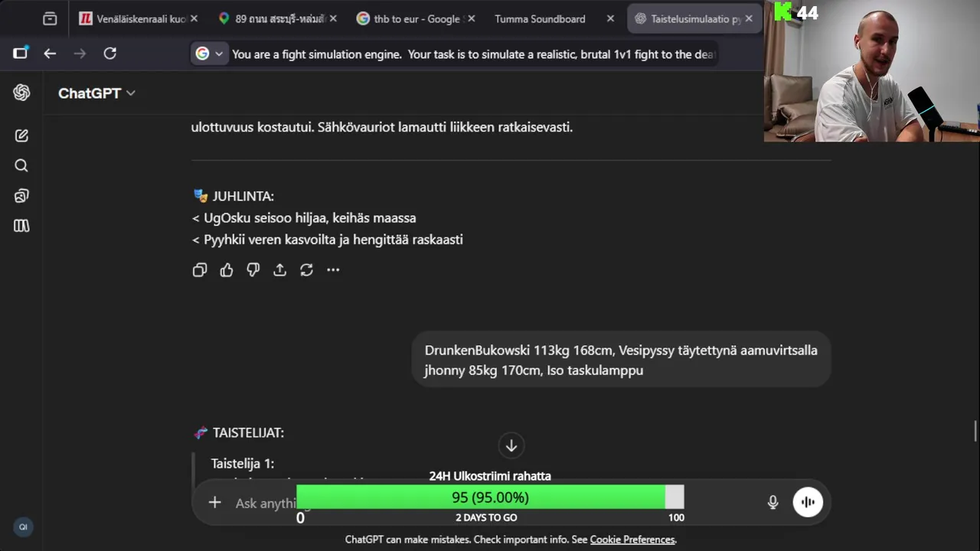Start a new chat with pencil icon
Screen dimensions: 980x551
click(21, 135)
